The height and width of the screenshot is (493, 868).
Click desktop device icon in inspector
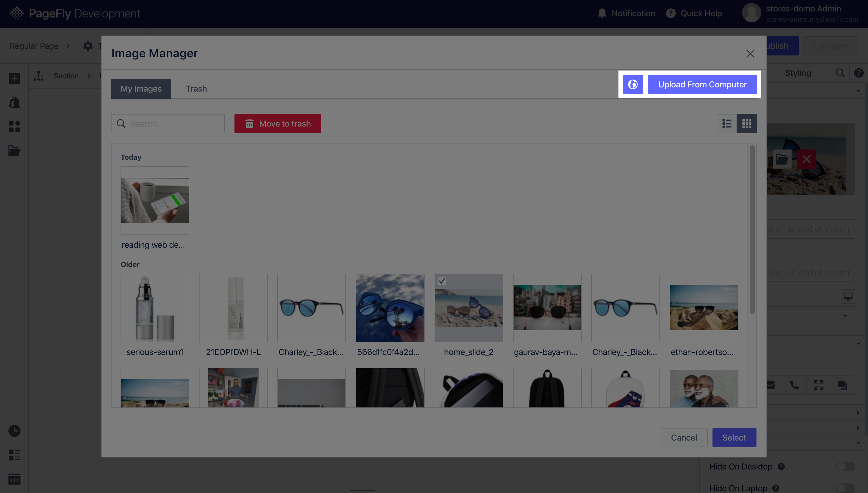(848, 297)
